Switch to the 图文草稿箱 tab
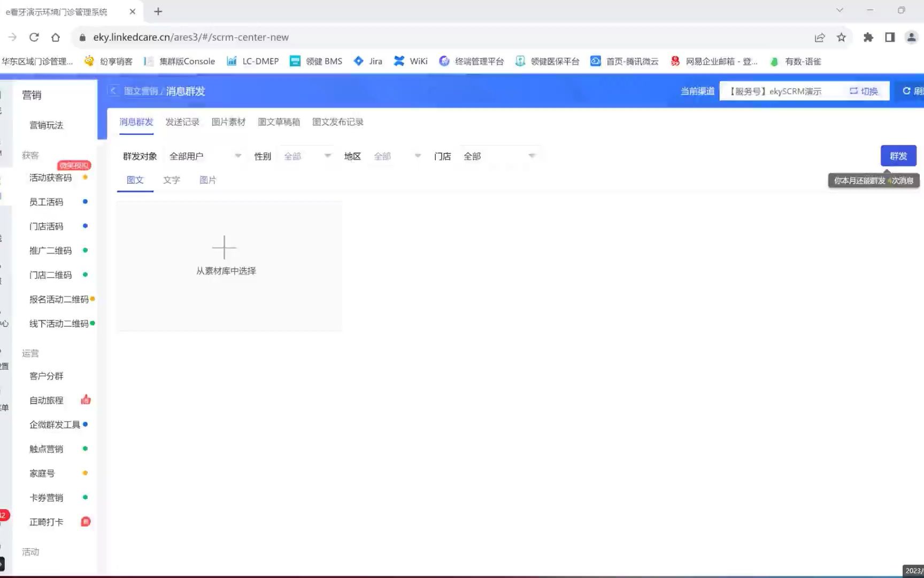 [279, 122]
